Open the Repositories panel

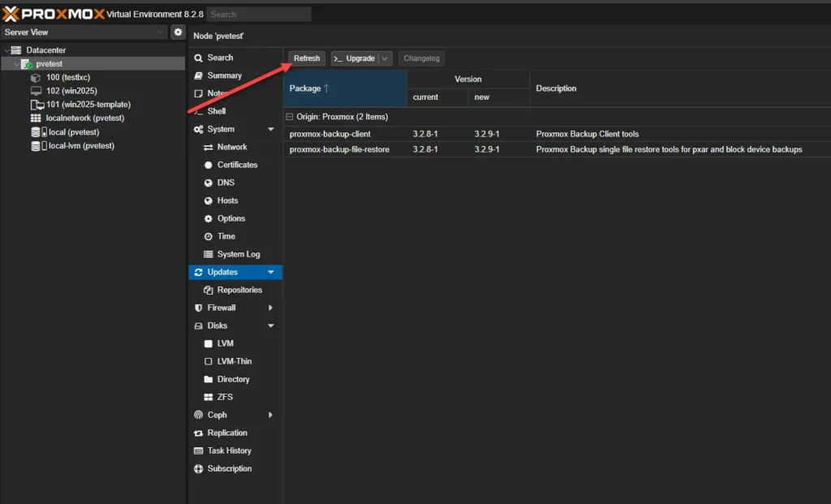236,290
